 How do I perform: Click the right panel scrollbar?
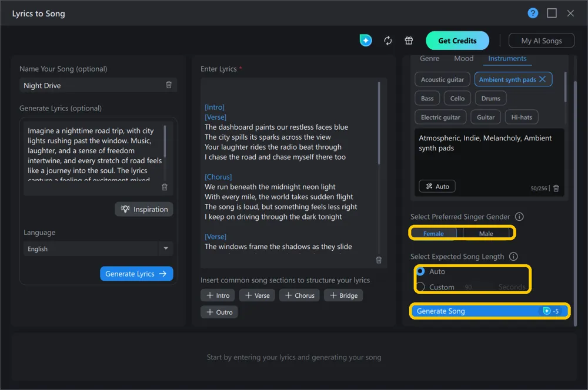(x=575, y=203)
